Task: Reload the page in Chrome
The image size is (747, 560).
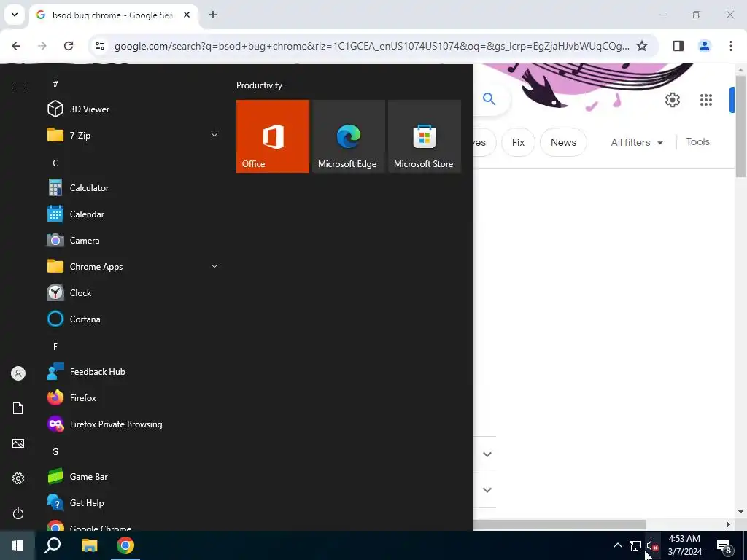Action: 69,46
